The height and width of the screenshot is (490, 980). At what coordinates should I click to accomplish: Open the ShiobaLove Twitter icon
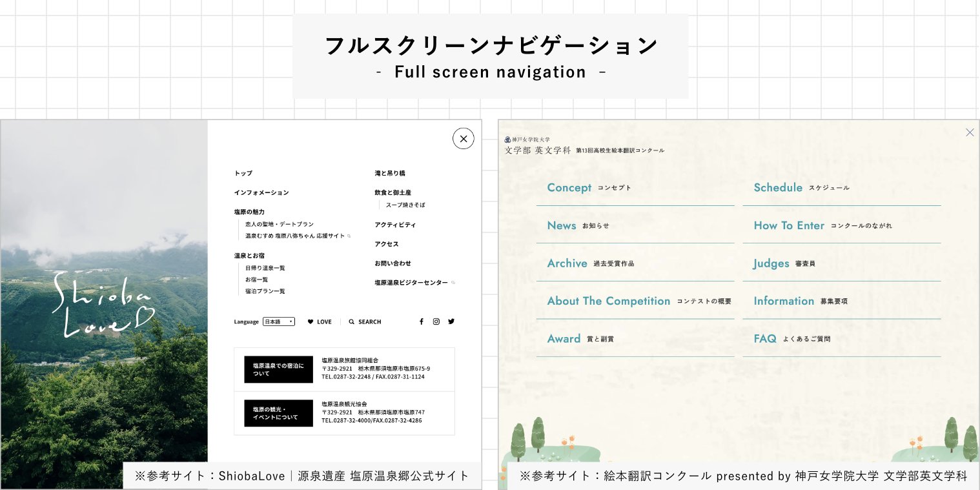451,322
